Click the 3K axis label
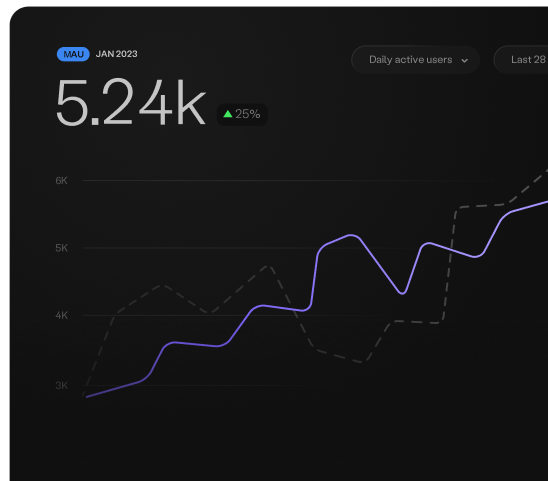The width and height of the screenshot is (548, 481). point(61,385)
